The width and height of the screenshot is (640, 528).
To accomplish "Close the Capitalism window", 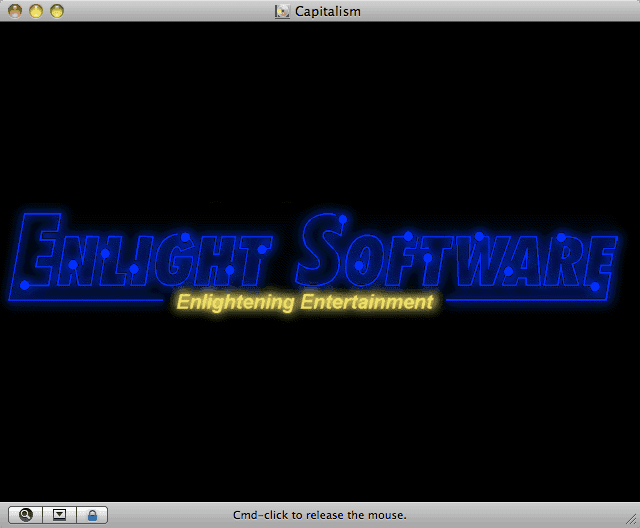I will point(15,11).
